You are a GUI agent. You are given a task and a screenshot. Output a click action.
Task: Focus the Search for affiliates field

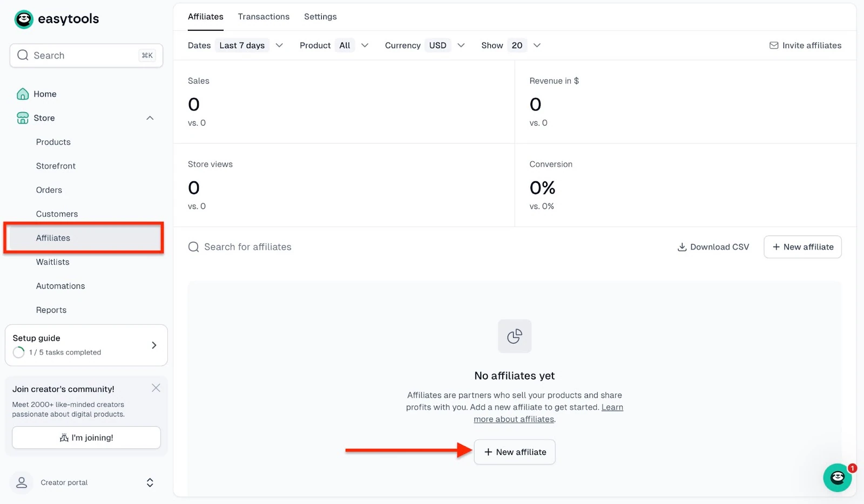(248, 247)
